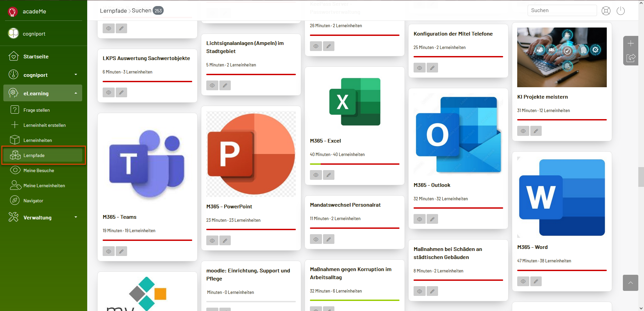The width and height of the screenshot is (644, 311).
Task: Click the help lifebuoy icon in header
Action: [606, 11]
